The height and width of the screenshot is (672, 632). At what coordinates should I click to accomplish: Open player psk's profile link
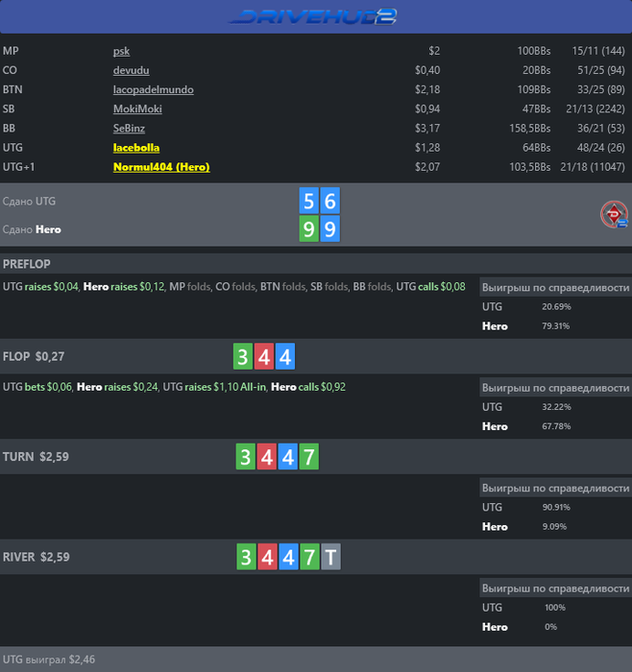pyautogui.click(x=121, y=51)
